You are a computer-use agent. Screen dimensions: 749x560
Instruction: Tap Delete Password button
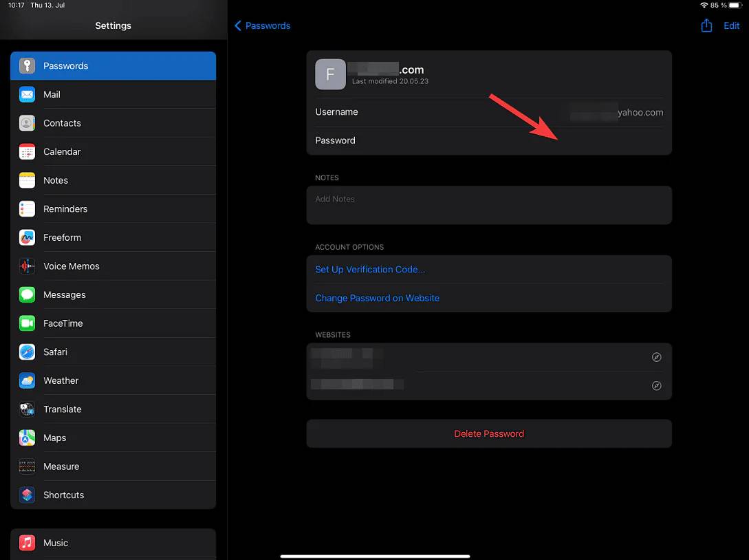489,434
